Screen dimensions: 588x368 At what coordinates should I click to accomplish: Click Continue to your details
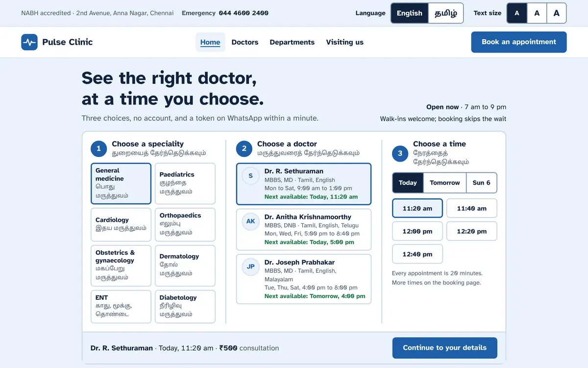pyautogui.click(x=445, y=348)
